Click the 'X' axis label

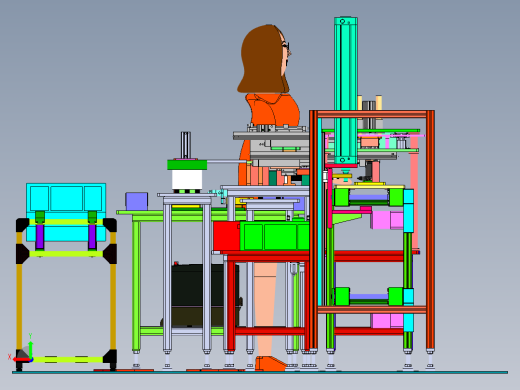tap(9, 357)
